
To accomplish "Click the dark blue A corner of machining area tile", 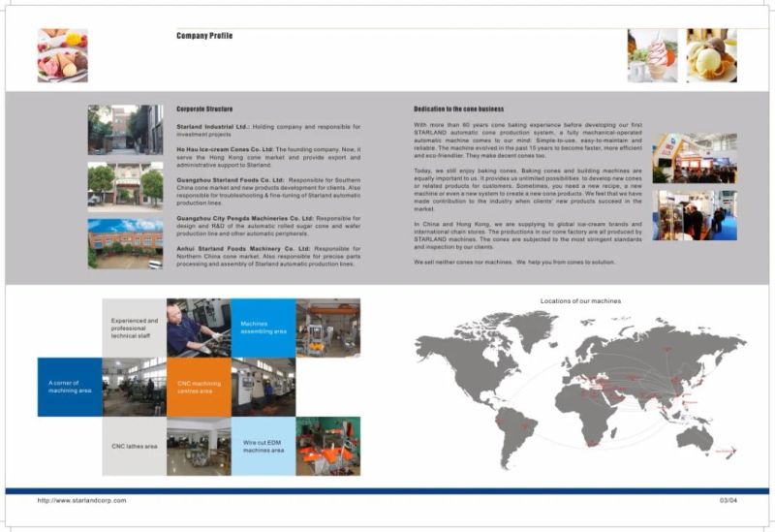I will point(70,388).
